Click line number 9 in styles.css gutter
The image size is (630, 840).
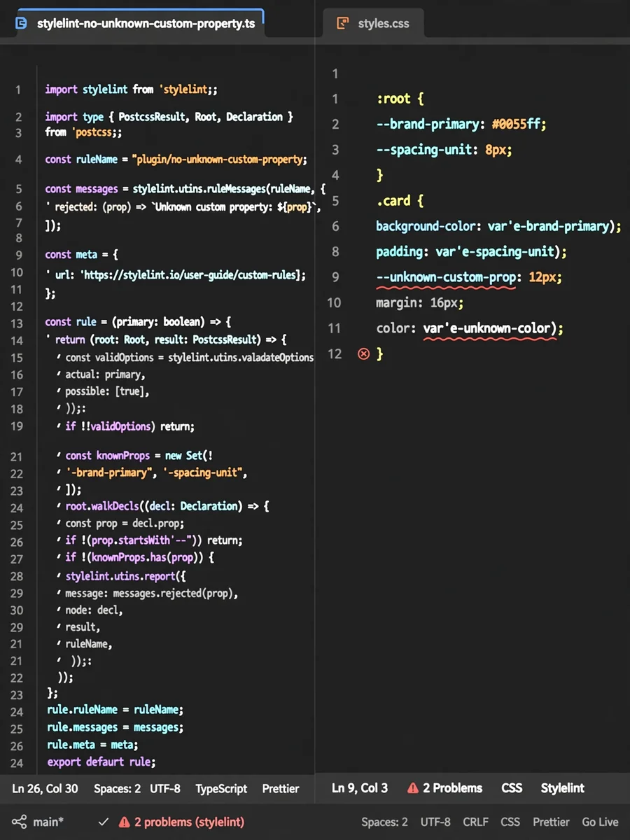tap(335, 277)
